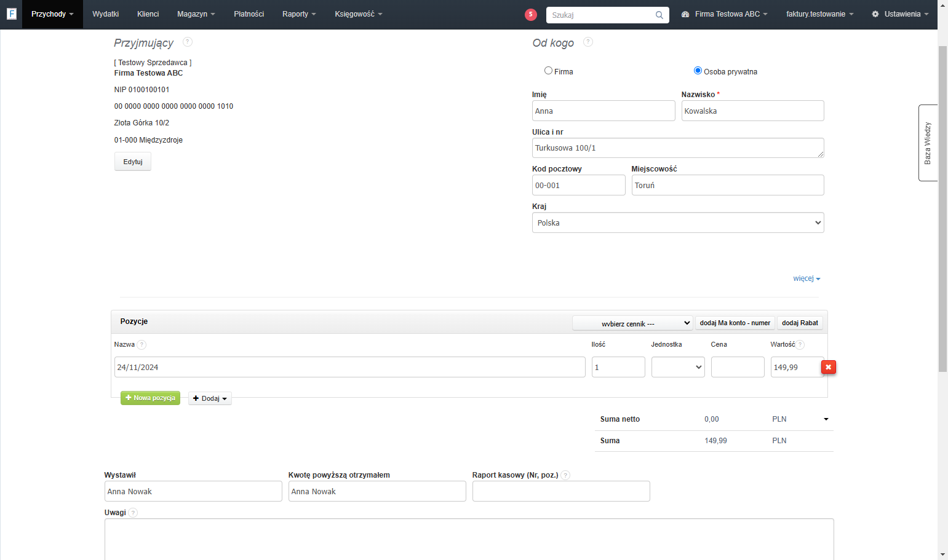
Task: Open the Raporty menu
Action: coord(299,14)
